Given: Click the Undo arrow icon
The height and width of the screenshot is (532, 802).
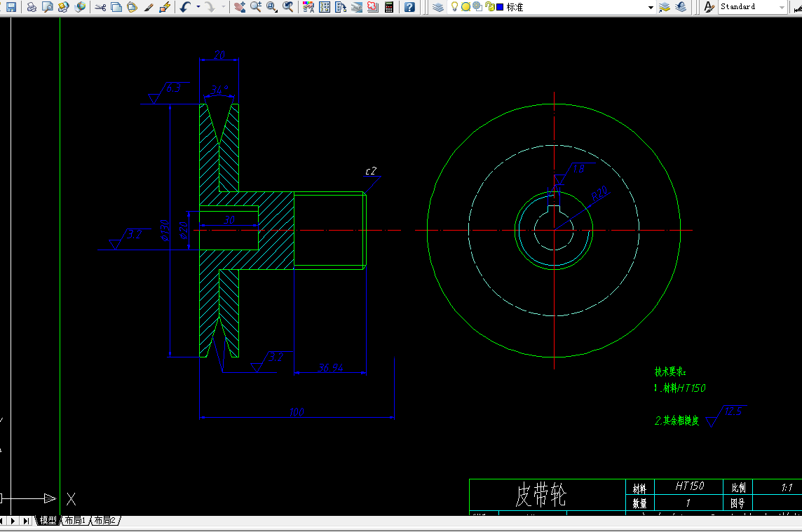Looking at the screenshot, I should [186, 6].
